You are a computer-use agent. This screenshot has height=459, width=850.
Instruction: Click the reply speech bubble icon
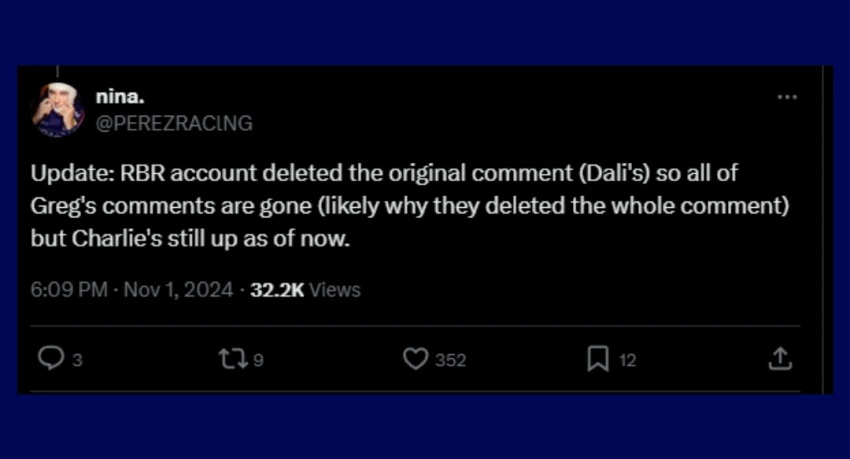pos(50,359)
